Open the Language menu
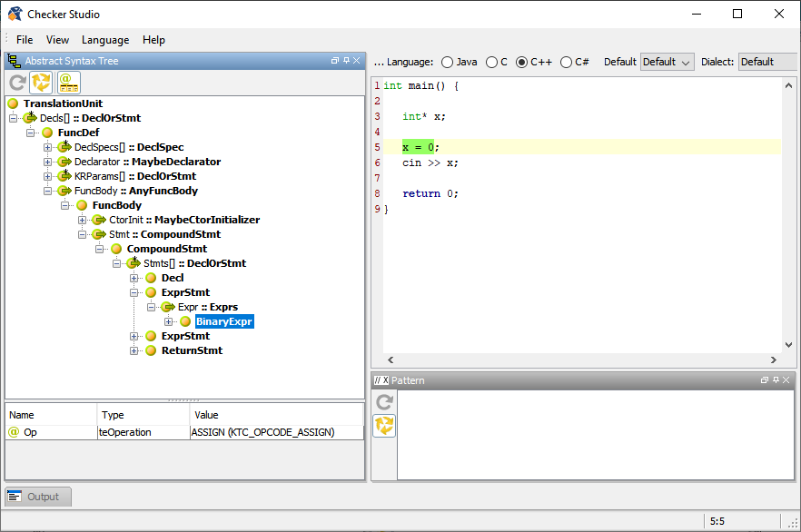Viewport: 801px width, 532px height. pyautogui.click(x=105, y=40)
